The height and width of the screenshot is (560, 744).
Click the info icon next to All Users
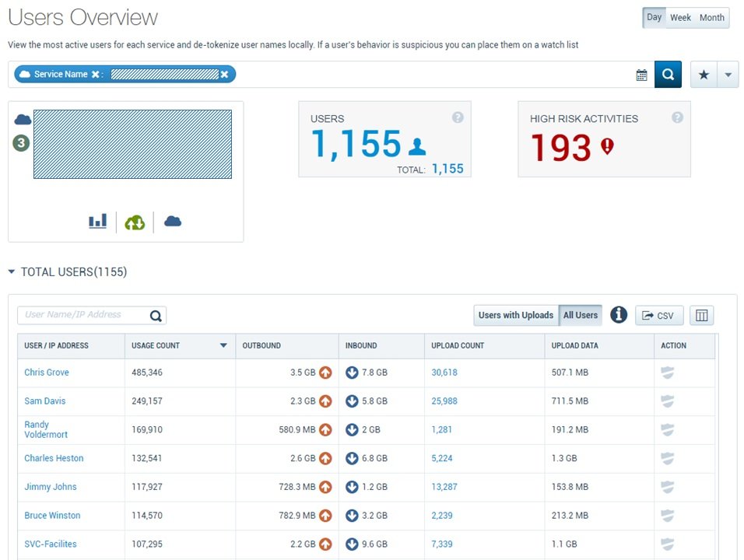618,314
